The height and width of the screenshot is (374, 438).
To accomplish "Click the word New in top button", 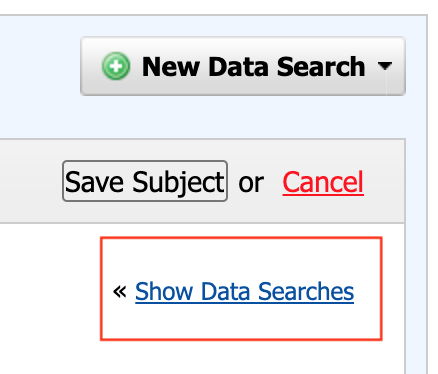I will click(171, 67).
